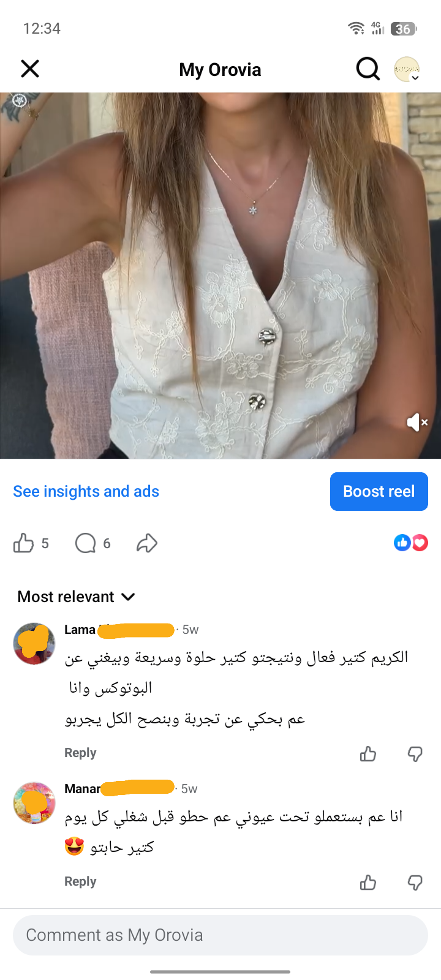Close the reel with the X icon
The height and width of the screenshot is (980, 441).
tap(30, 69)
